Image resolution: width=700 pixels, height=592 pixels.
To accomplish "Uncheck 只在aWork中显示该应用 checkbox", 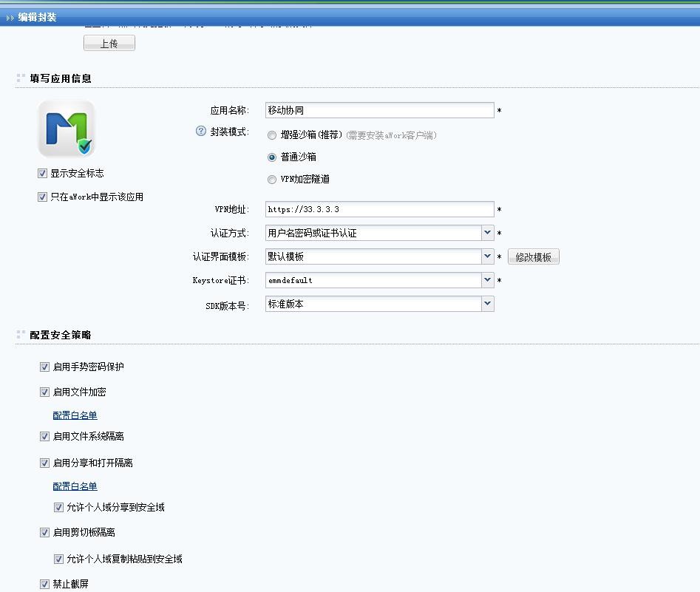I will (43, 197).
